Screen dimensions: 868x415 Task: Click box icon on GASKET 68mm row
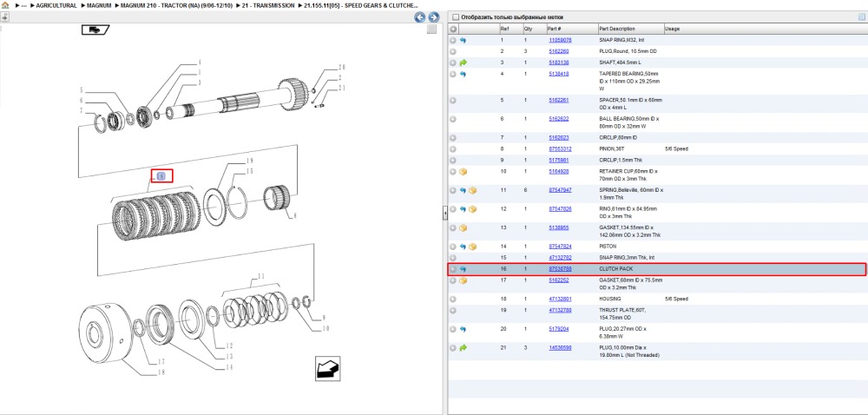[x=463, y=280]
